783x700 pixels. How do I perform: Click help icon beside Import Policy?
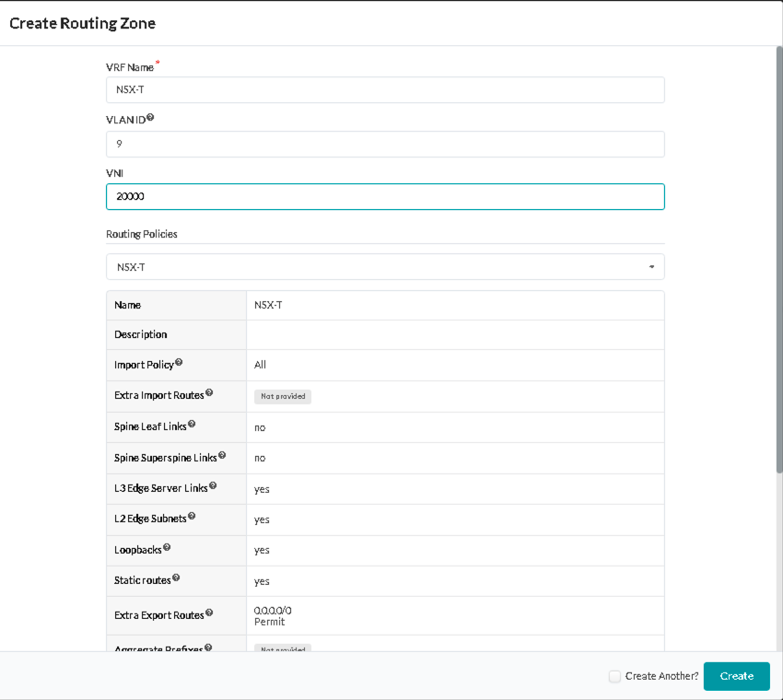pos(179,363)
